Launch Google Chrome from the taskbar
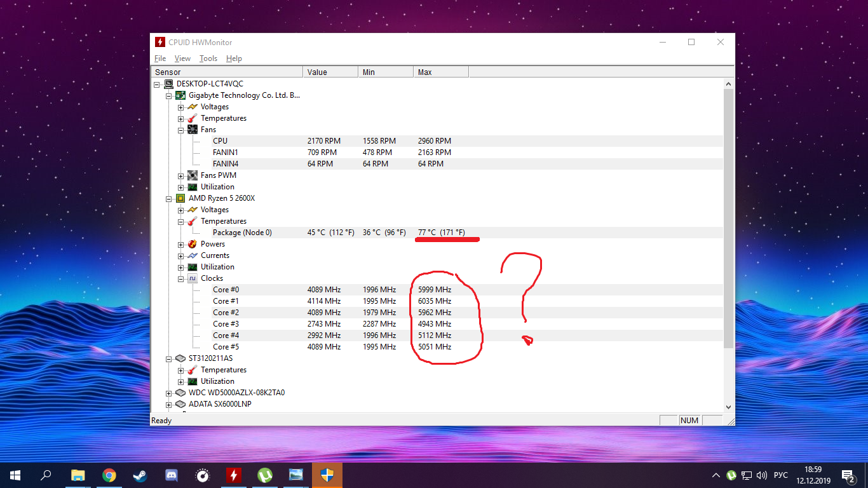This screenshot has height=488, width=868. (x=109, y=475)
